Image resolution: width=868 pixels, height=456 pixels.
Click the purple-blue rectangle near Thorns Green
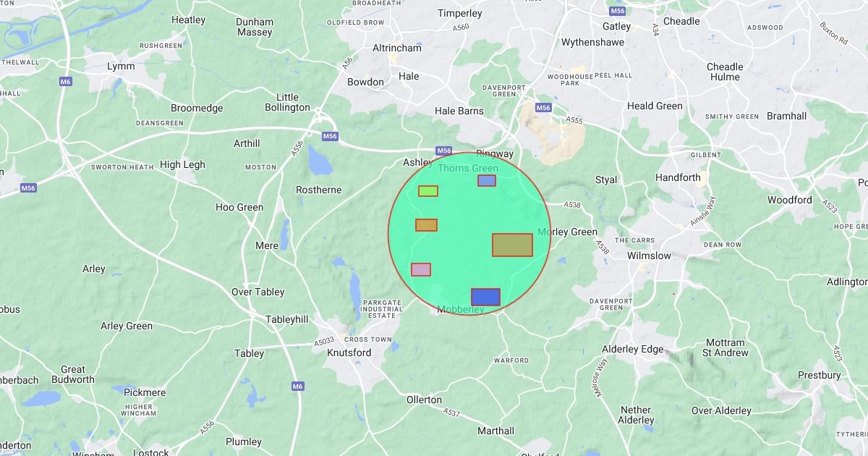[487, 180]
